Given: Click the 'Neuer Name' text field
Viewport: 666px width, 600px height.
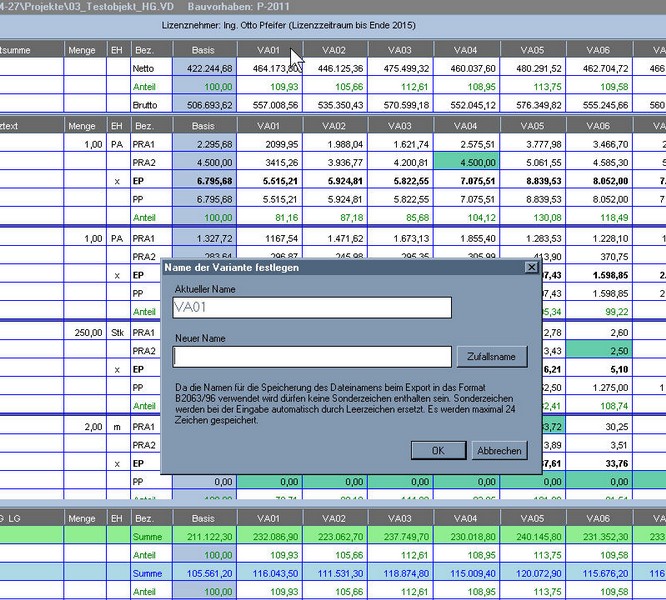Looking at the screenshot, I should click(x=312, y=356).
